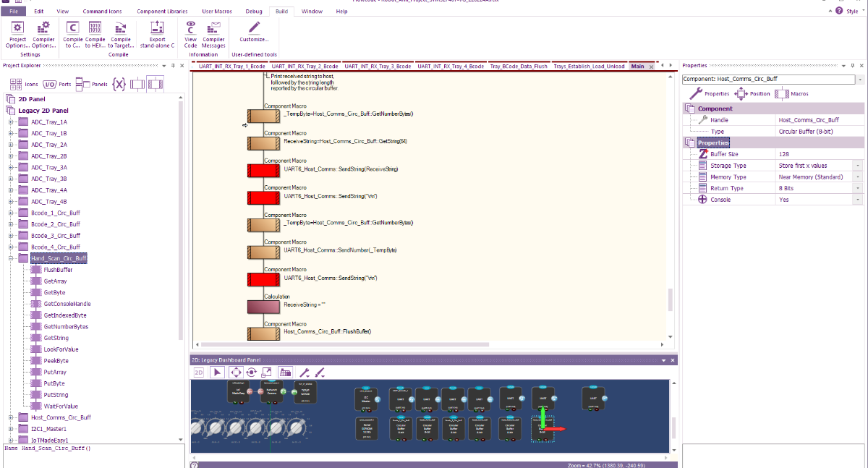Screen dimensions: 868x468
Task: Open UART_INT_RX_Tray_1_Bcode tab
Action: click(231, 66)
